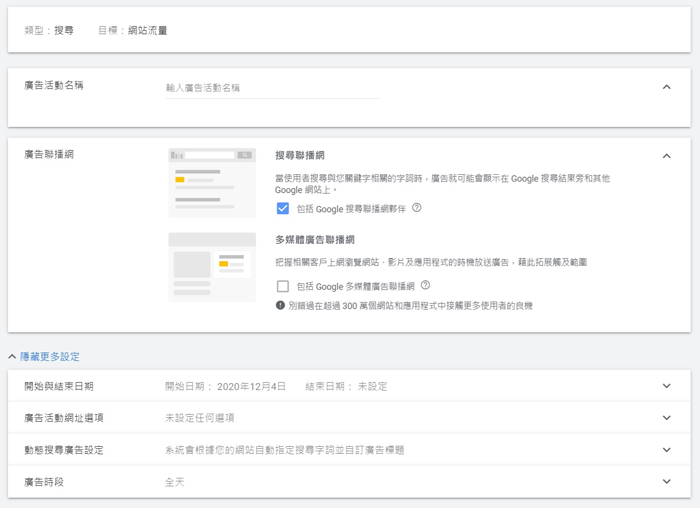The height and width of the screenshot is (508, 700).
Task: Click the 搜尋聯播網 preview illustration
Action: tap(212, 182)
